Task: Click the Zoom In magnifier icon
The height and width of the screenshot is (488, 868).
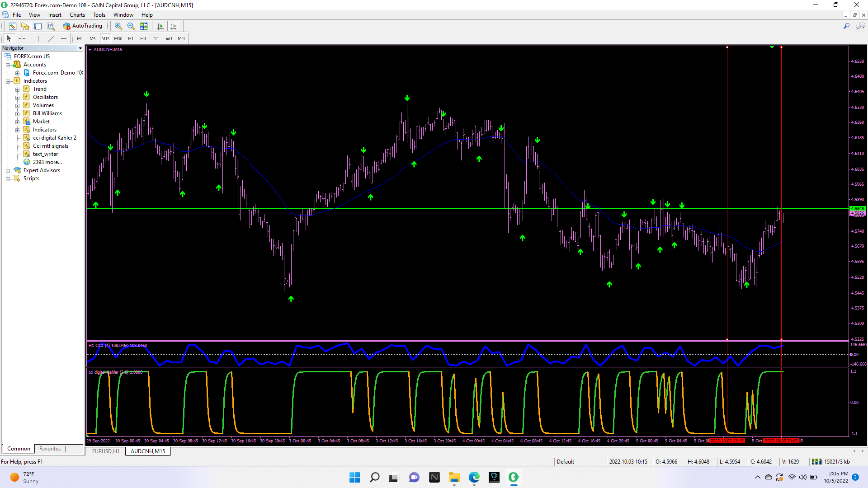Action: tap(118, 26)
